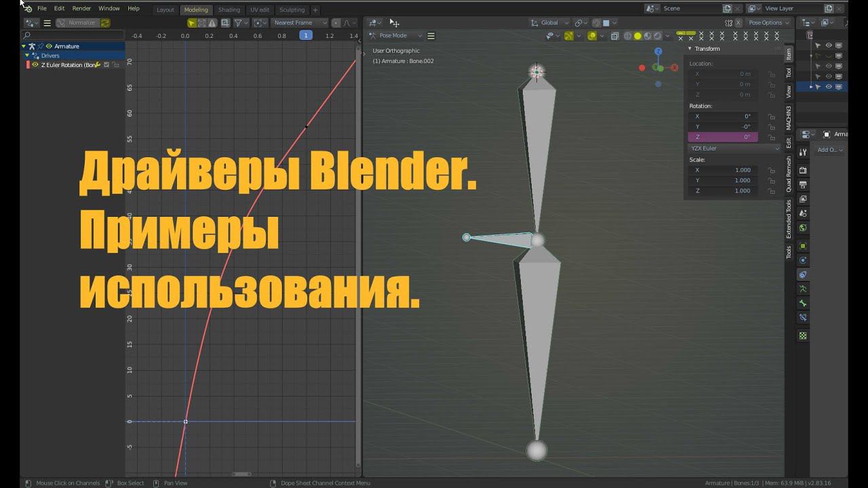Open Bone properties tab icon
The width and height of the screenshot is (868, 488).
click(x=803, y=303)
